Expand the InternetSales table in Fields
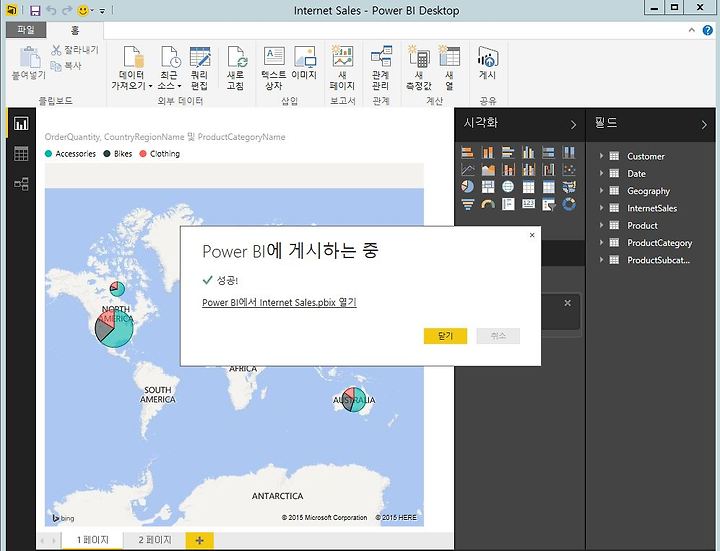The width and height of the screenshot is (720, 551). 602,208
